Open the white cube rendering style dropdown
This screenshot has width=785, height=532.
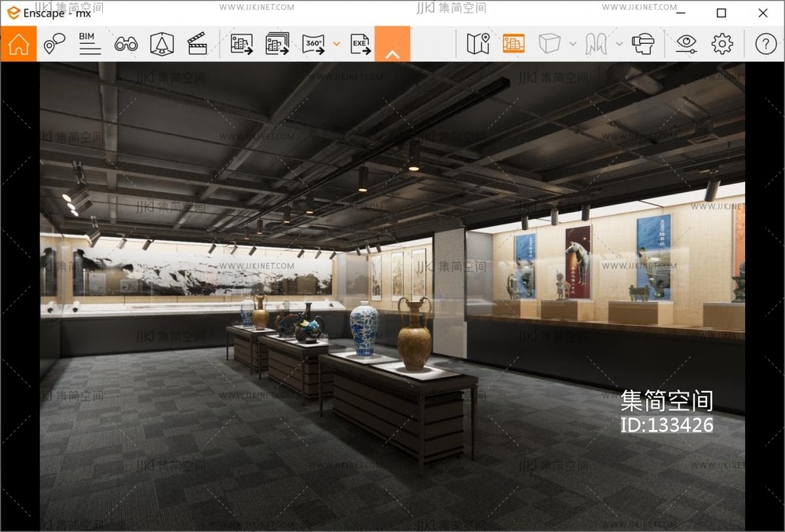tap(550, 44)
